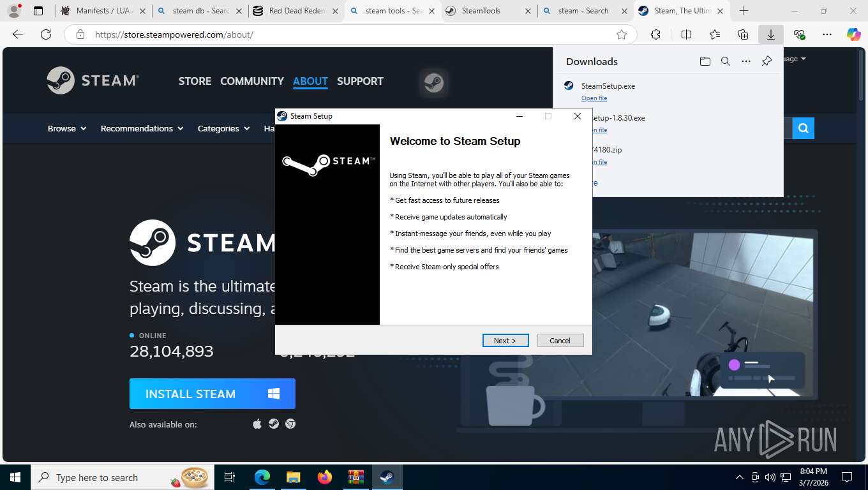Open volume control in system tray

(x=770, y=477)
